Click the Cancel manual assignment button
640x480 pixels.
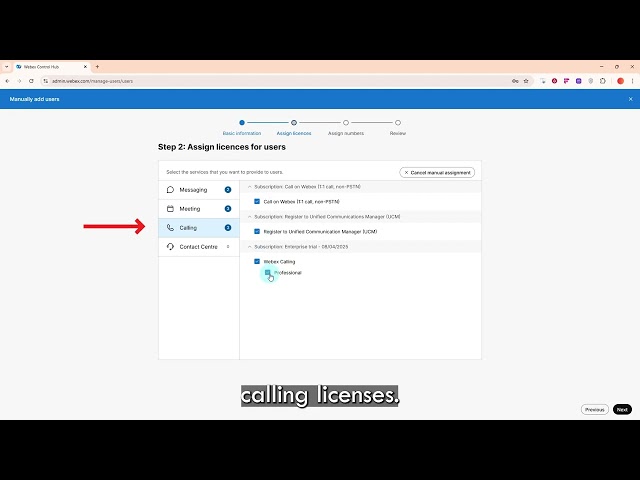coord(437,173)
